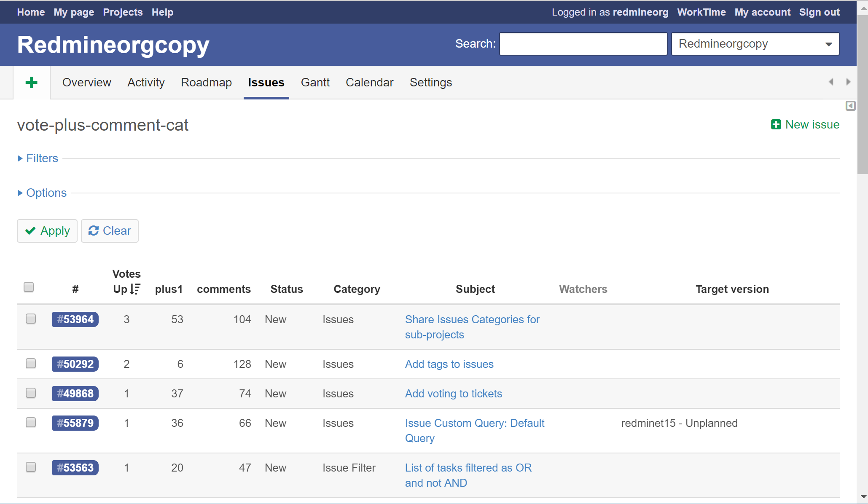This screenshot has width=868, height=504.
Task: Open issue #55879
Action: tap(75, 423)
